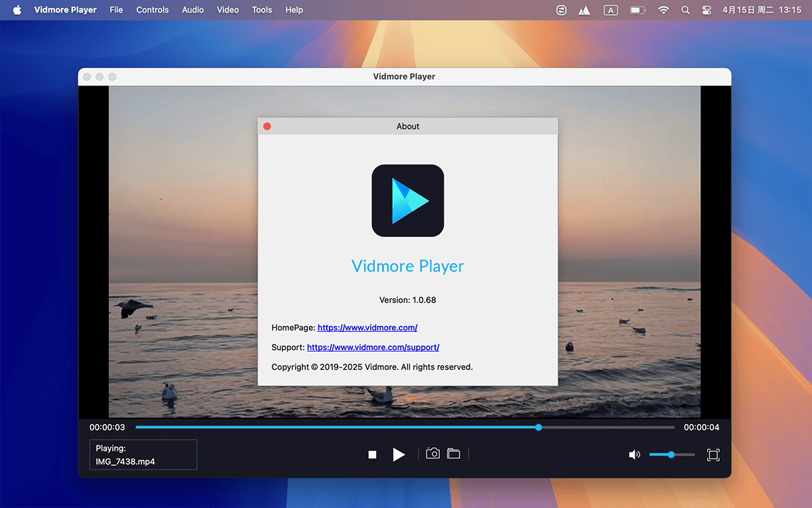This screenshot has height=508, width=812.
Task: Open Spotlight search icon
Action: click(685, 10)
